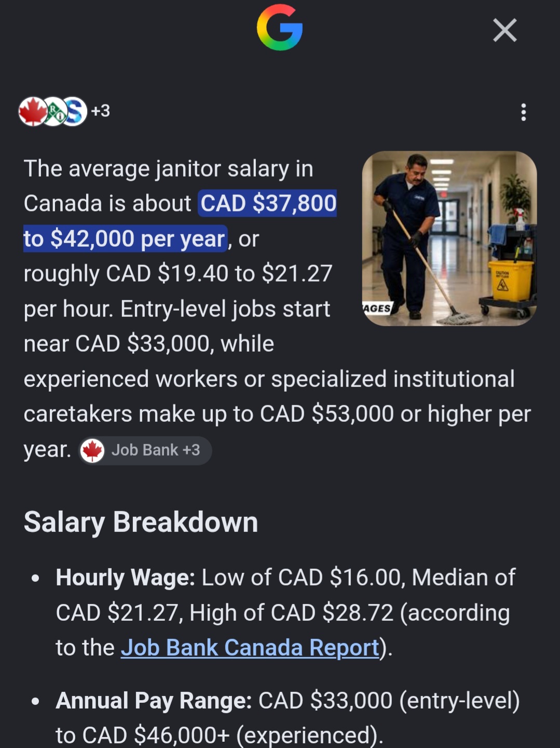Tap the AGES label on the image
The height and width of the screenshot is (748, 560).
tap(377, 308)
